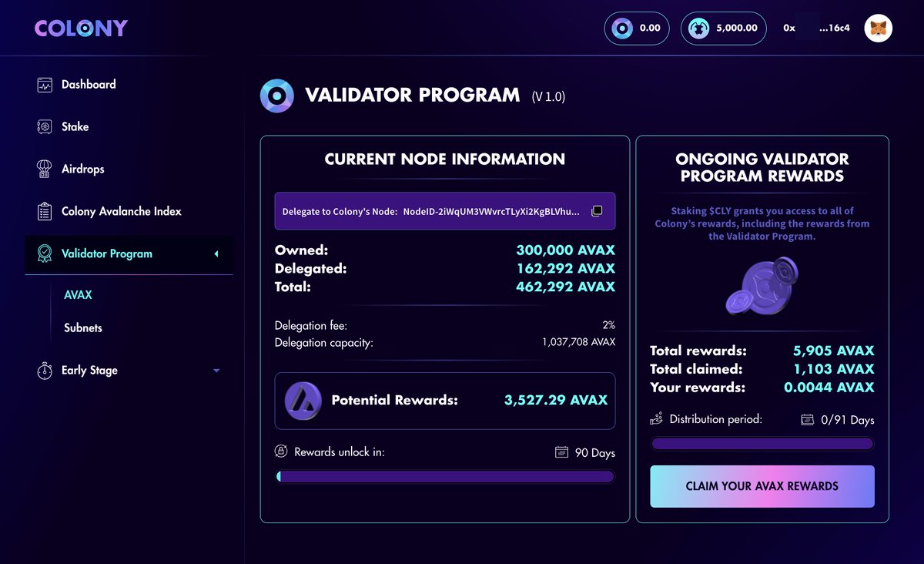Collapse the Validator Program submenu arrow
The width and height of the screenshot is (924, 564).
pos(216,253)
